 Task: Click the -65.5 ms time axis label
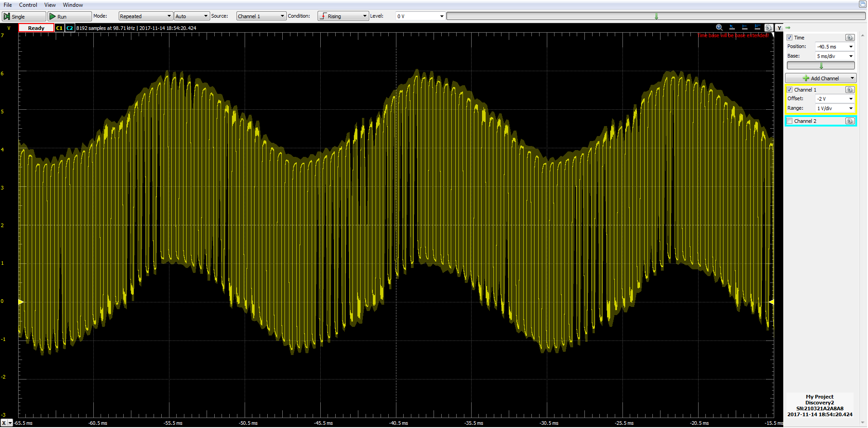pos(23,423)
